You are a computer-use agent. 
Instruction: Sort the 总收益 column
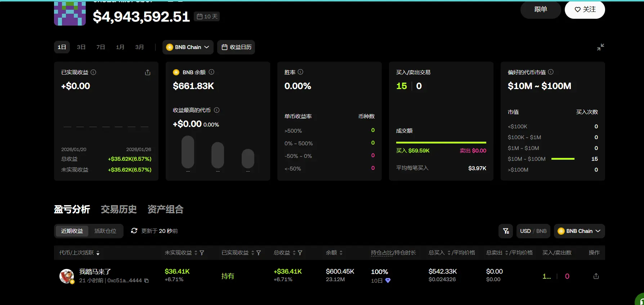click(x=294, y=253)
